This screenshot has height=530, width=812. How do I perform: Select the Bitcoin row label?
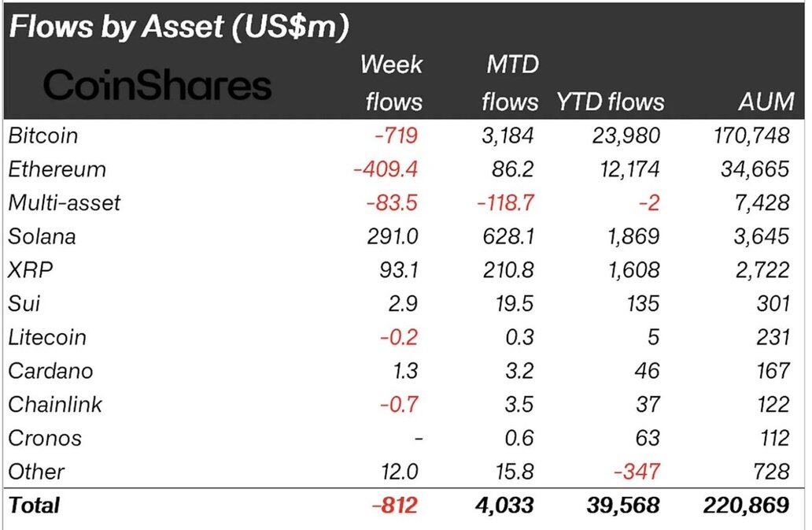click(43, 135)
